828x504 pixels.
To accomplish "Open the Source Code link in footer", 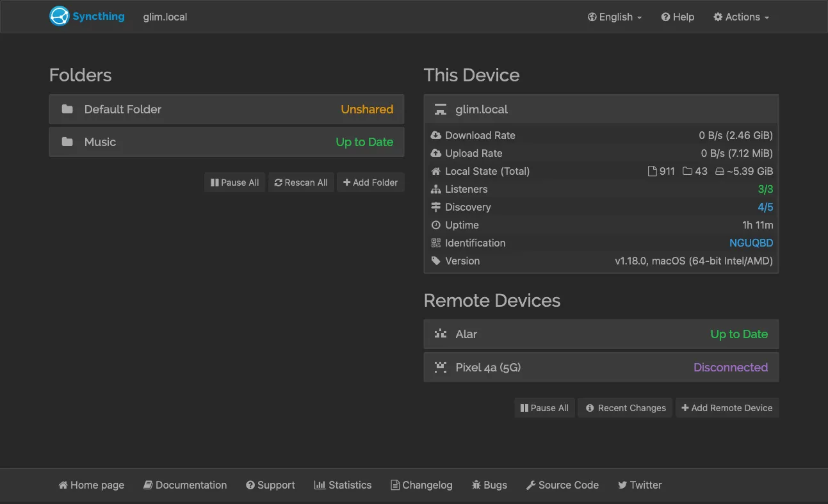I will 562,485.
